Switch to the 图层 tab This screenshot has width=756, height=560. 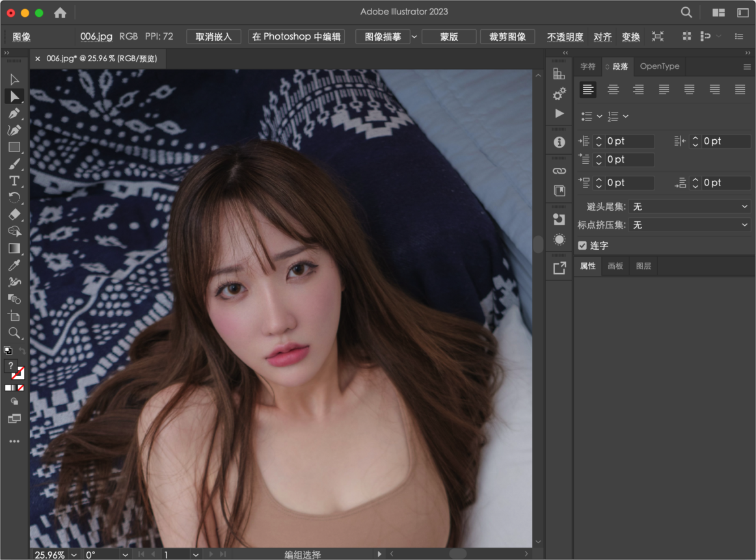643,266
